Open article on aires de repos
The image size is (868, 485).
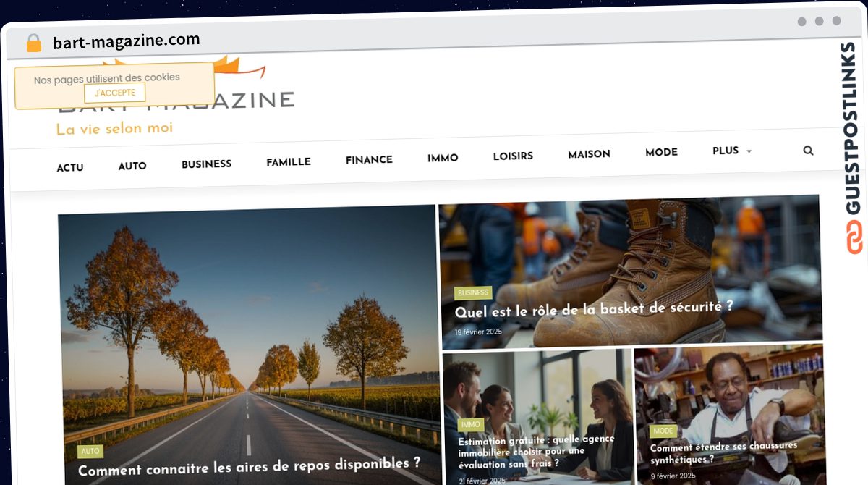[x=250, y=466]
